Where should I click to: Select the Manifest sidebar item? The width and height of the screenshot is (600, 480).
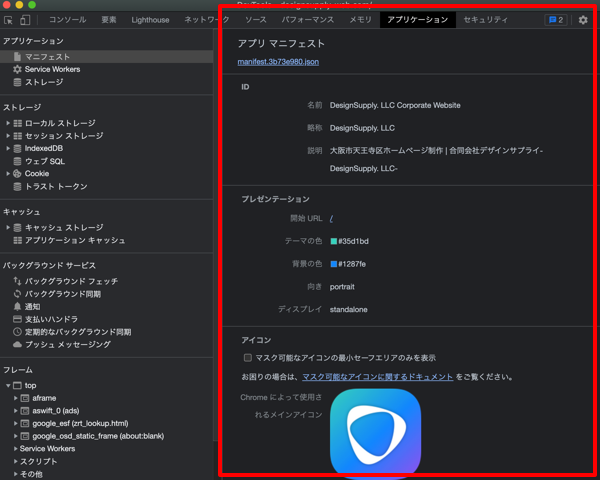click(x=106, y=57)
